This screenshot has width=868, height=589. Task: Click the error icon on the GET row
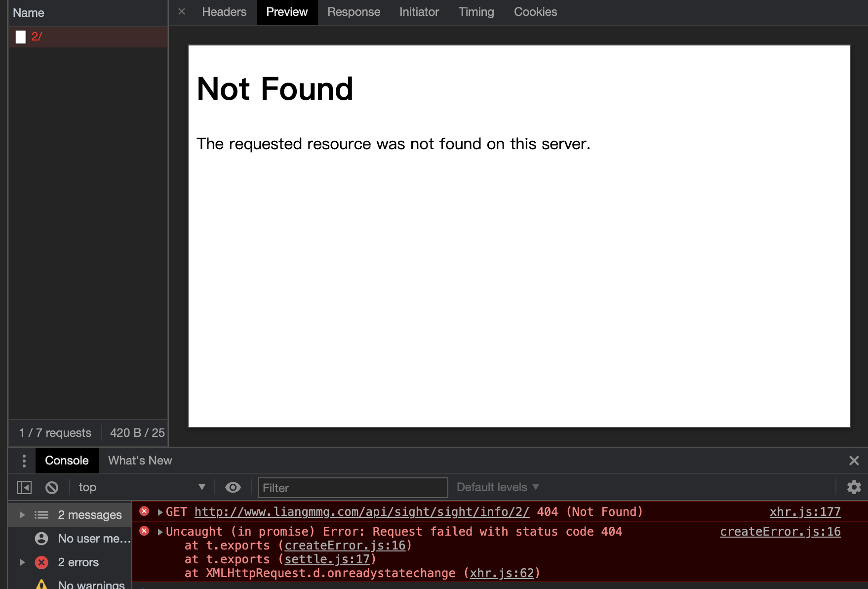144,511
